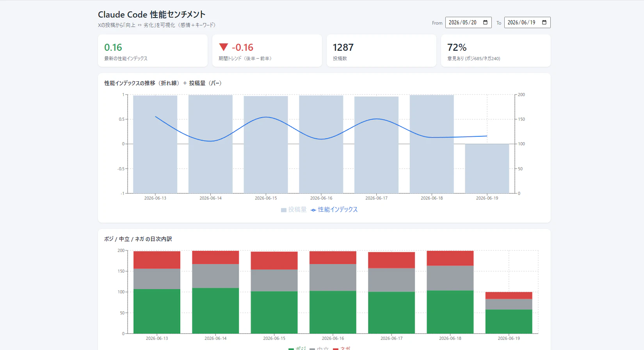
Task: Select the 2026-06-18 post volume bar
Action: (432, 144)
